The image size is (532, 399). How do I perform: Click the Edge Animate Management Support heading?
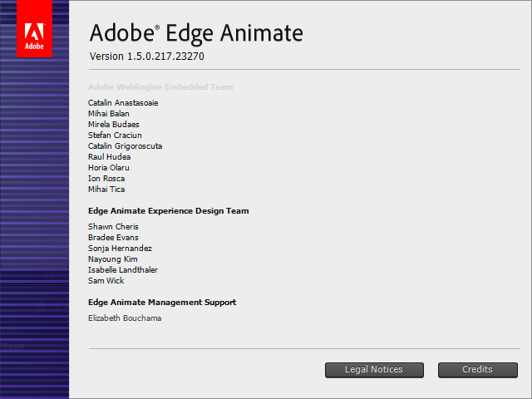click(x=162, y=303)
